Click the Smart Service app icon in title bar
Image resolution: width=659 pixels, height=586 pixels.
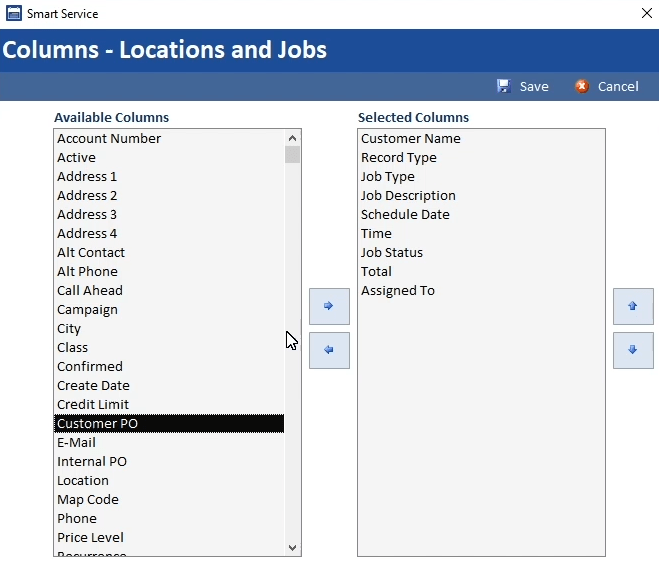[13, 13]
